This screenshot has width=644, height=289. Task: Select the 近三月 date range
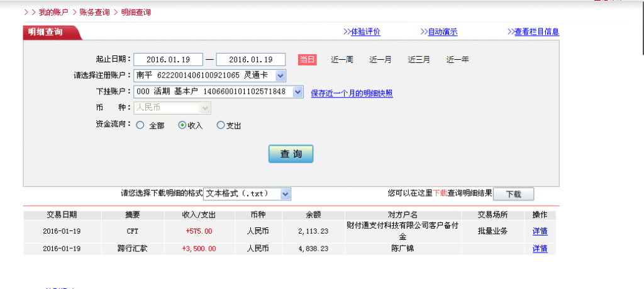pos(419,60)
